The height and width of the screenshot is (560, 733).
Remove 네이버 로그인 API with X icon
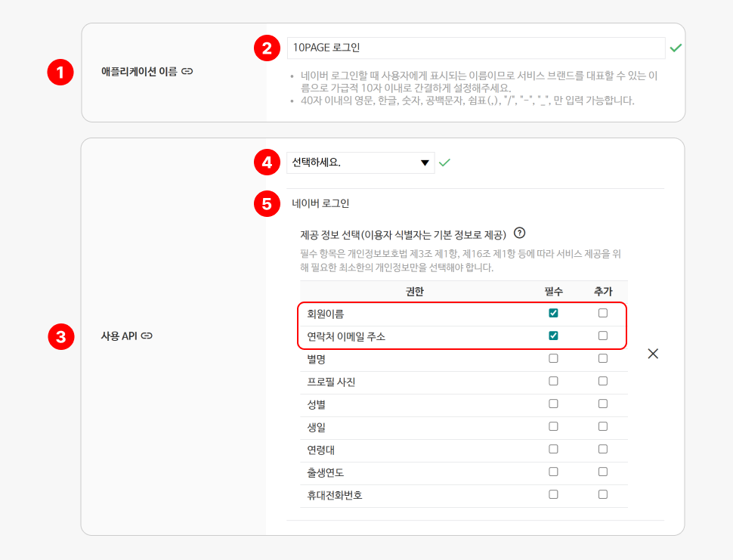tap(653, 354)
